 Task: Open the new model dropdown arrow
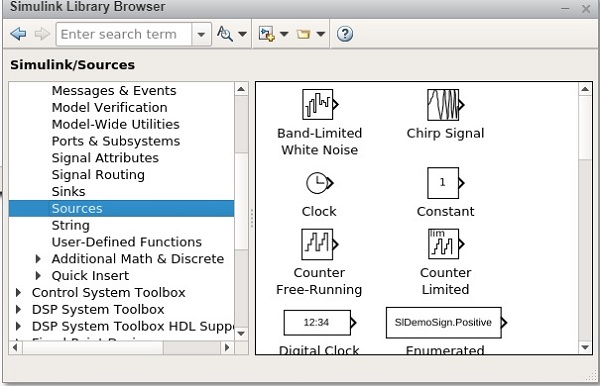pos(284,34)
